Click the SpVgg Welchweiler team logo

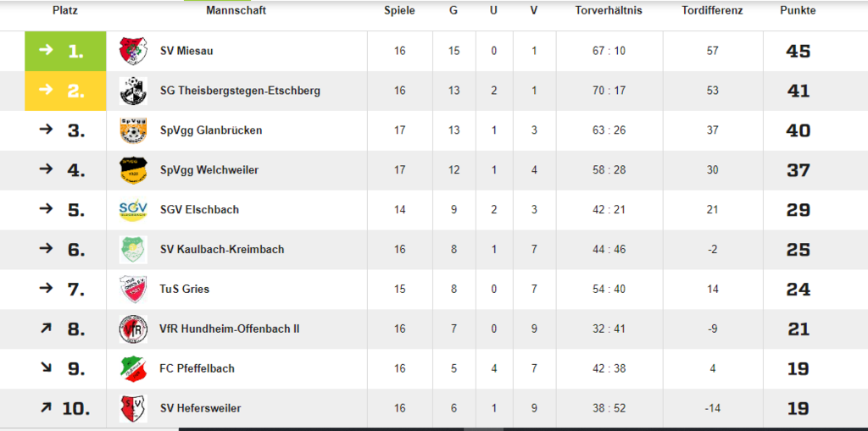point(133,170)
